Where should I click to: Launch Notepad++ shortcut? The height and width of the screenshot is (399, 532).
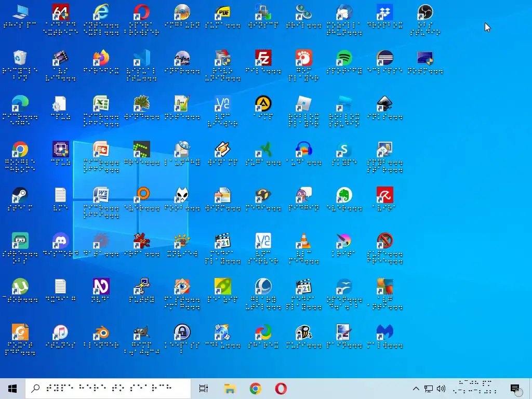point(182,104)
